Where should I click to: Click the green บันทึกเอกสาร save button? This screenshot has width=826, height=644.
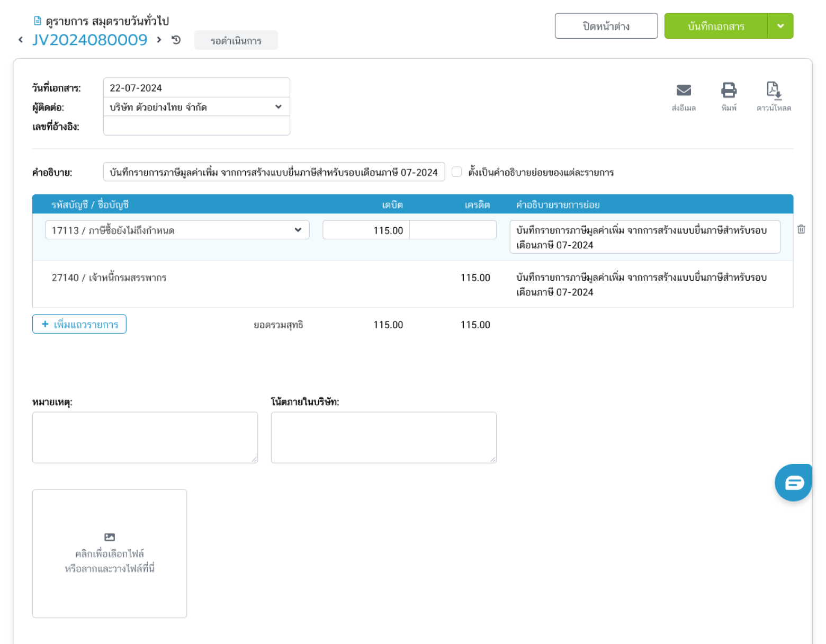coord(715,26)
